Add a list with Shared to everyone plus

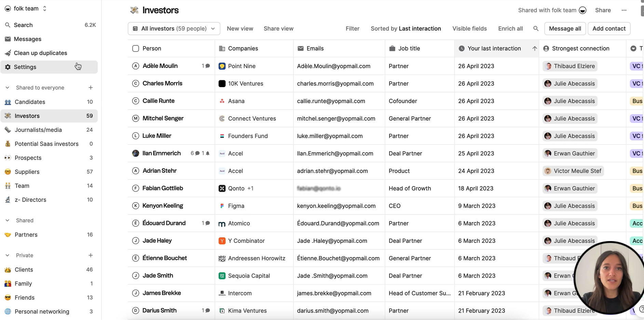click(x=91, y=88)
